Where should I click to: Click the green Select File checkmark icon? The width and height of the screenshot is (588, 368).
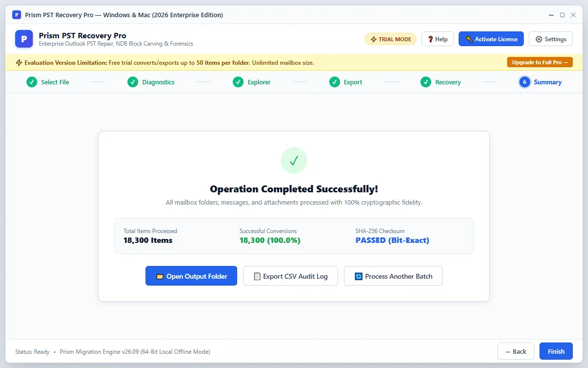(x=32, y=82)
